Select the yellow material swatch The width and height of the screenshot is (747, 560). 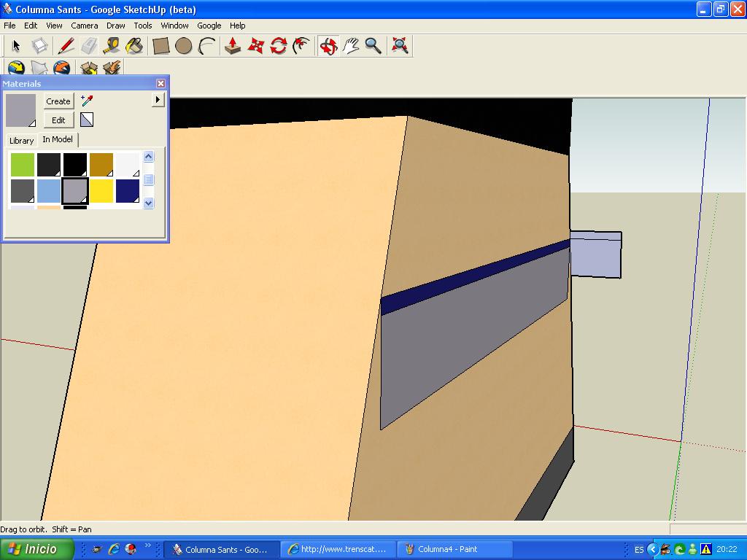pyautogui.click(x=101, y=191)
